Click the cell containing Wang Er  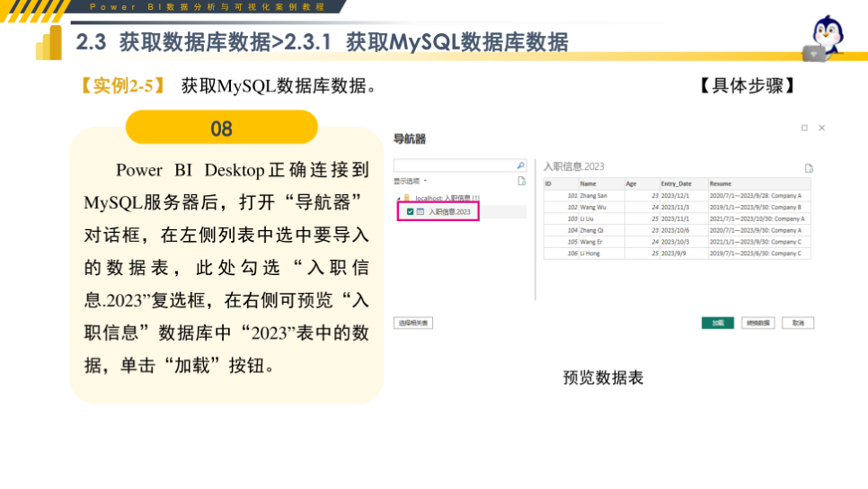point(602,242)
